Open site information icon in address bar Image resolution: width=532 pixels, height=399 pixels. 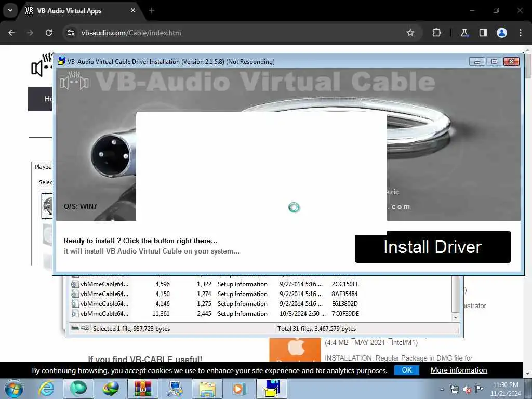coord(71,33)
